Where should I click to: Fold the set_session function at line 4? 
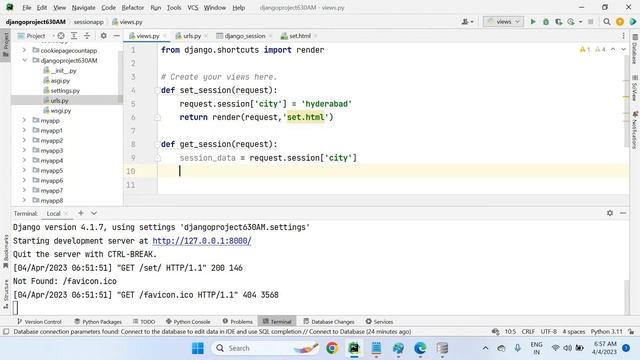click(157, 90)
